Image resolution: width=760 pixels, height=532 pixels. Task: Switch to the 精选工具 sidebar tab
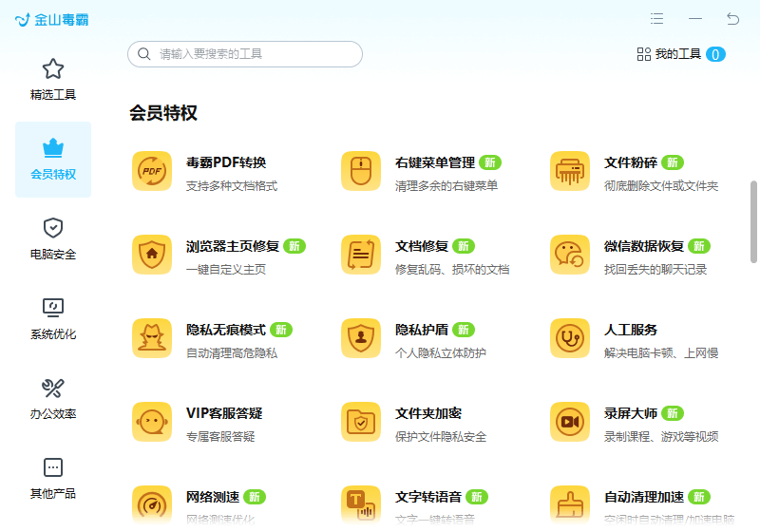(53, 80)
